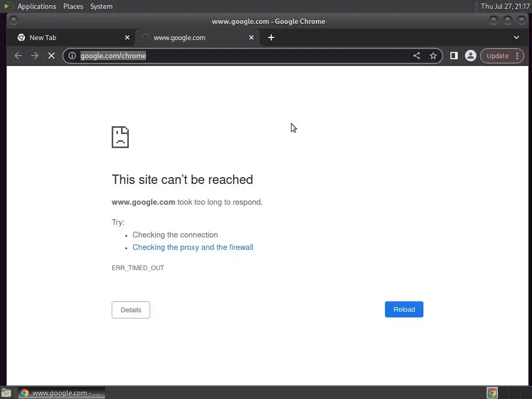Click the "This site can't be reached" heading
Image resolution: width=532 pixels, height=399 pixels.
[182, 179]
